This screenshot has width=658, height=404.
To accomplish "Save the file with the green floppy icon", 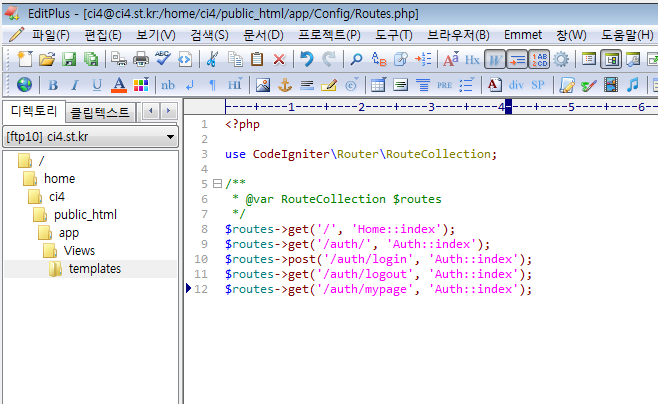I will (69, 59).
